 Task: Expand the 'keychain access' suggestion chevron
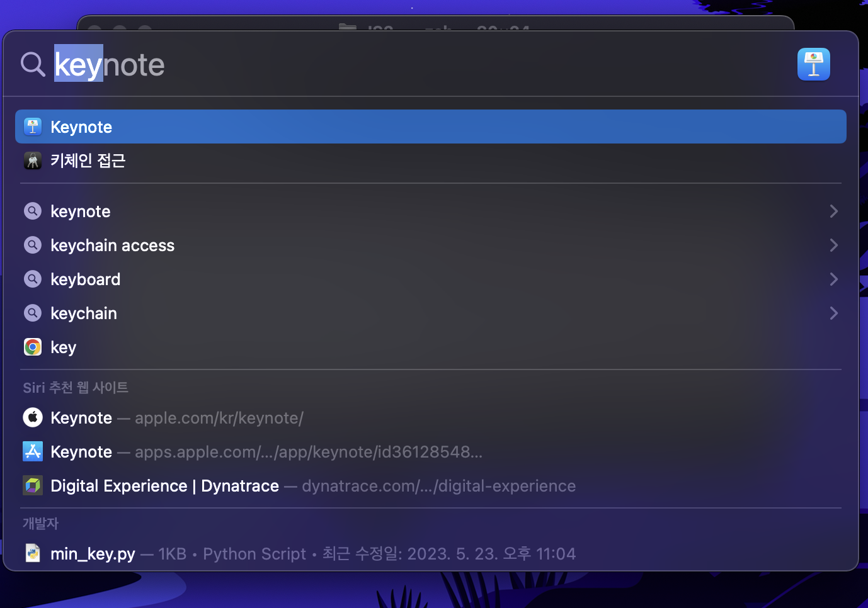[833, 245]
